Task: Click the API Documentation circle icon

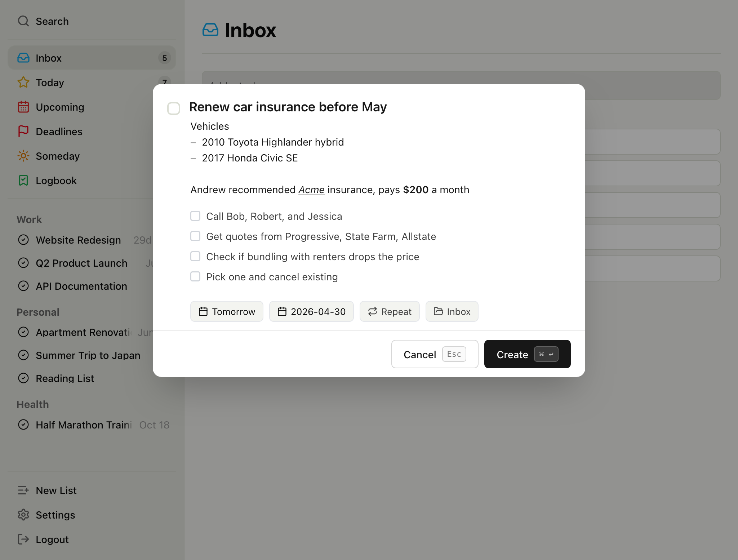Action: (23, 286)
